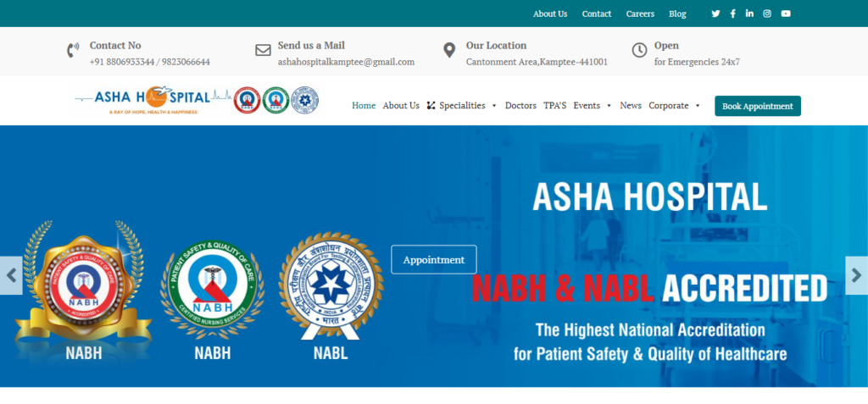
Task: Click the green NABH nursing services badge
Action: point(213,291)
